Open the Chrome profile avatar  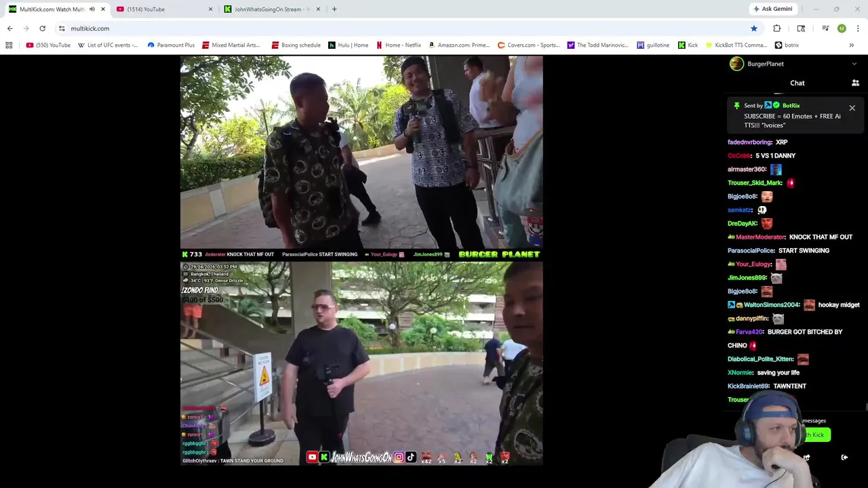842,28
